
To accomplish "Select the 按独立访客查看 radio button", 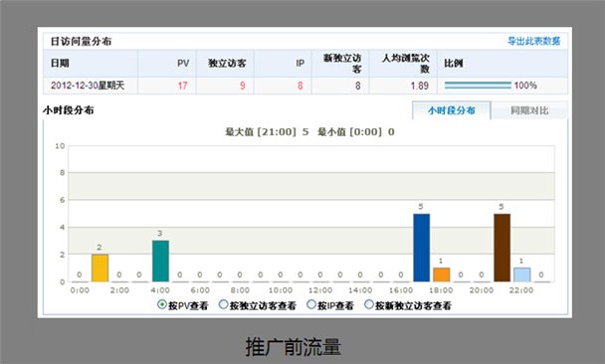I will click(x=224, y=304).
